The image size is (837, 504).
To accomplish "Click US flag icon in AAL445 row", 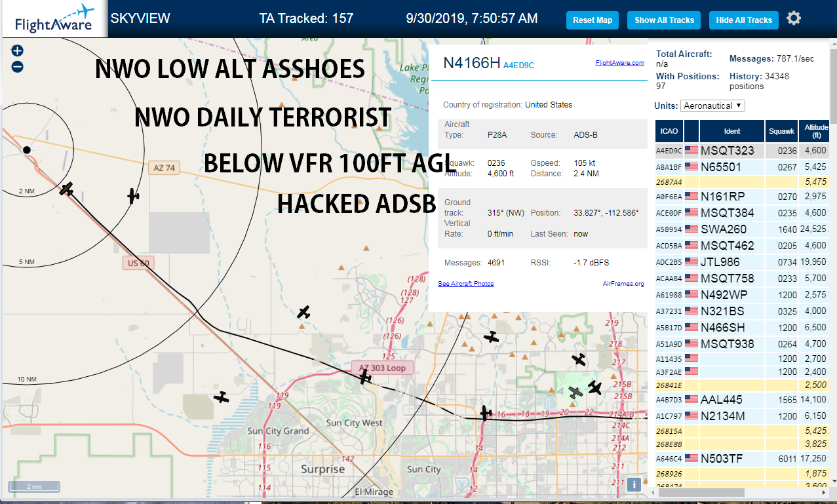I will coord(691,399).
